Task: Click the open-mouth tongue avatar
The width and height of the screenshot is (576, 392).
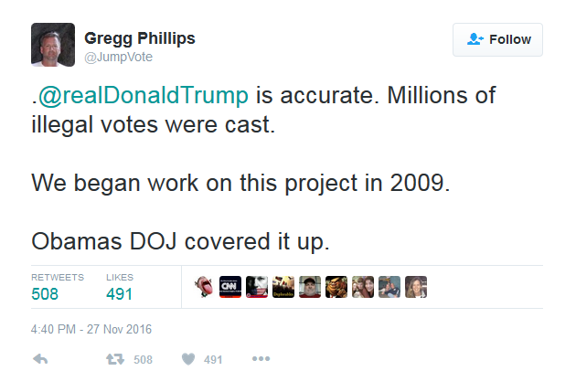Action: [x=204, y=287]
